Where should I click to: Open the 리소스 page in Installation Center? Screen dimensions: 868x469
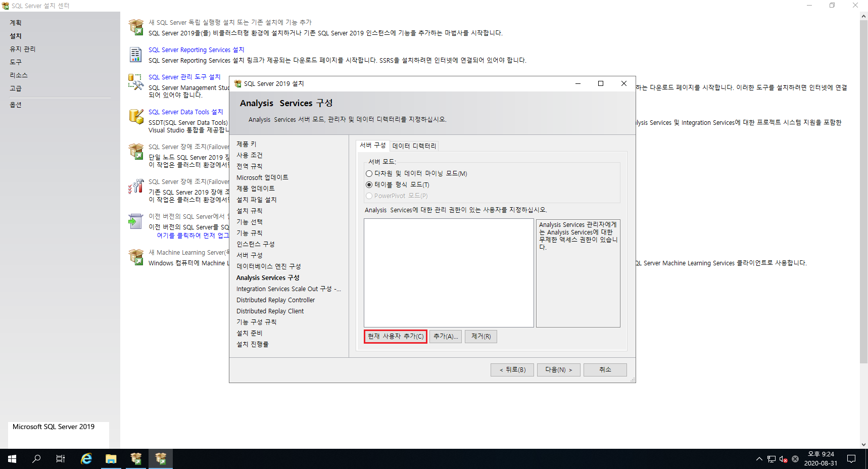point(19,75)
